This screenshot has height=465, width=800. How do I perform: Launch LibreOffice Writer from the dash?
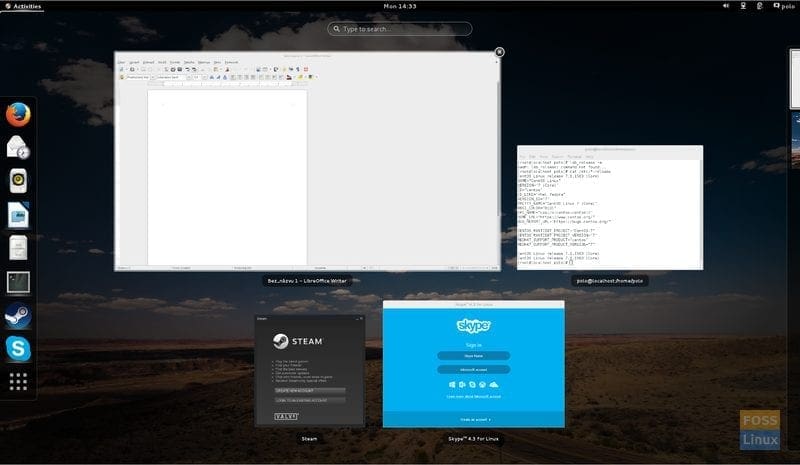[18, 214]
